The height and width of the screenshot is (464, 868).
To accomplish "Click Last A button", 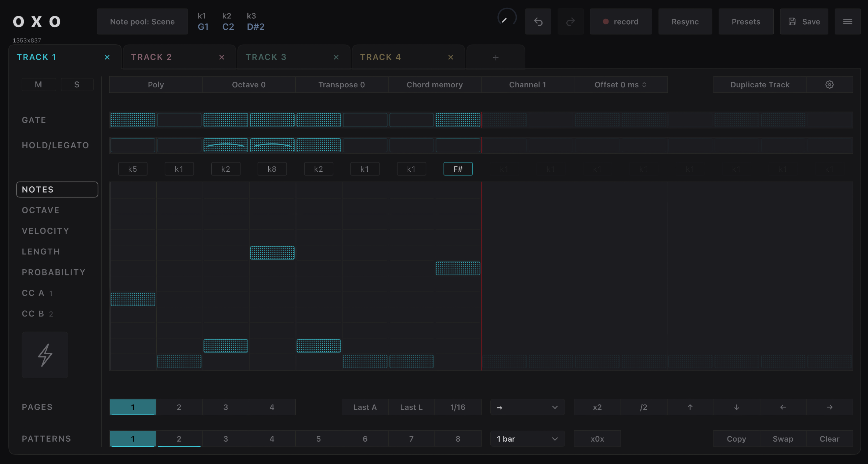I will click(365, 407).
